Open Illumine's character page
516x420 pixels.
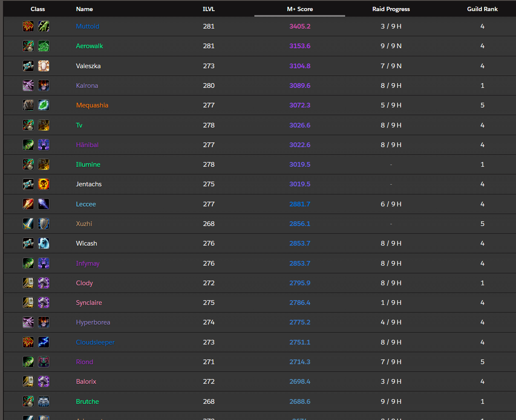(x=88, y=165)
